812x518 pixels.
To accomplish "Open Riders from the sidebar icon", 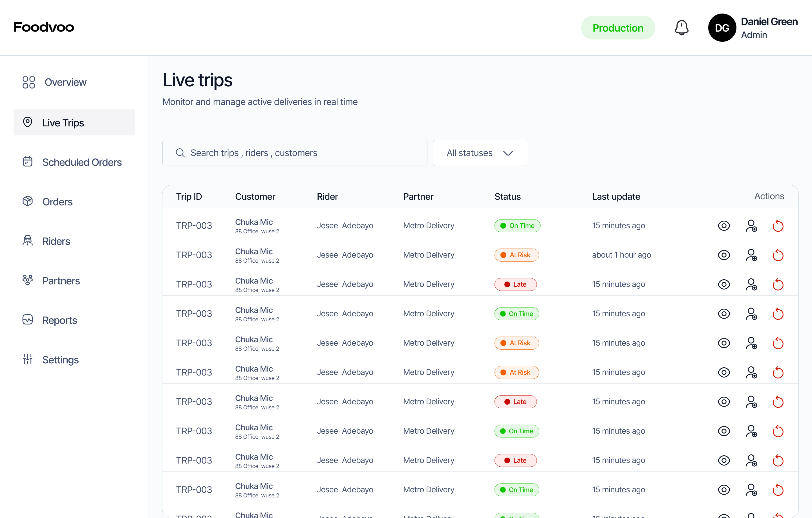I will click(x=28, y=241).
